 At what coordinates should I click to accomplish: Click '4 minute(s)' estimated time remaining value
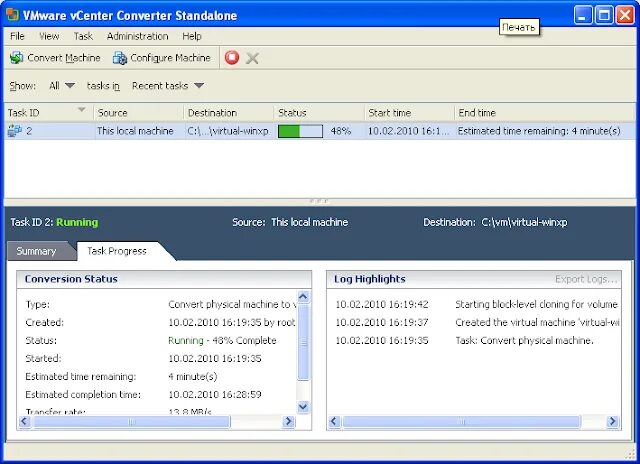(x=193, y=376)
